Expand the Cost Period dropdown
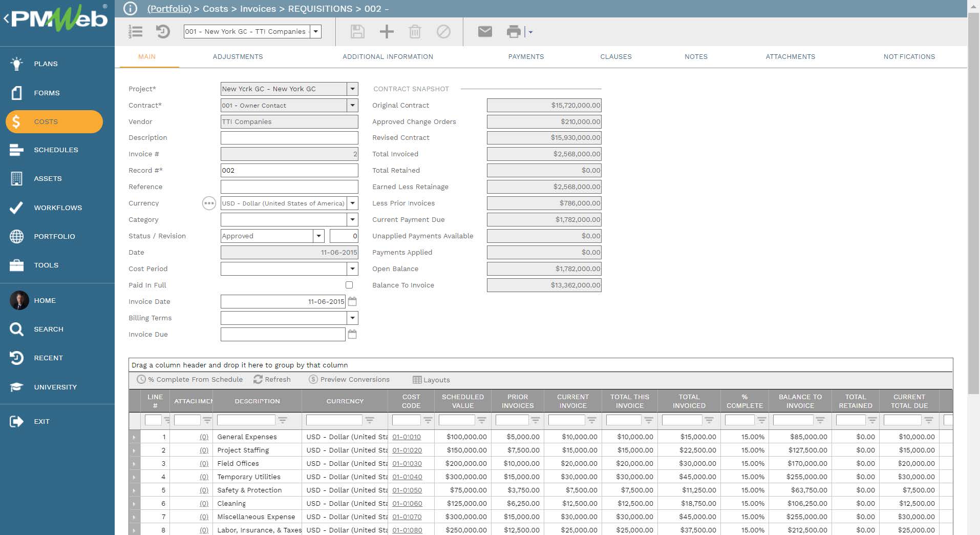Image resolution: width=980 pixels, height=535 pixels. tap(352, 269)
